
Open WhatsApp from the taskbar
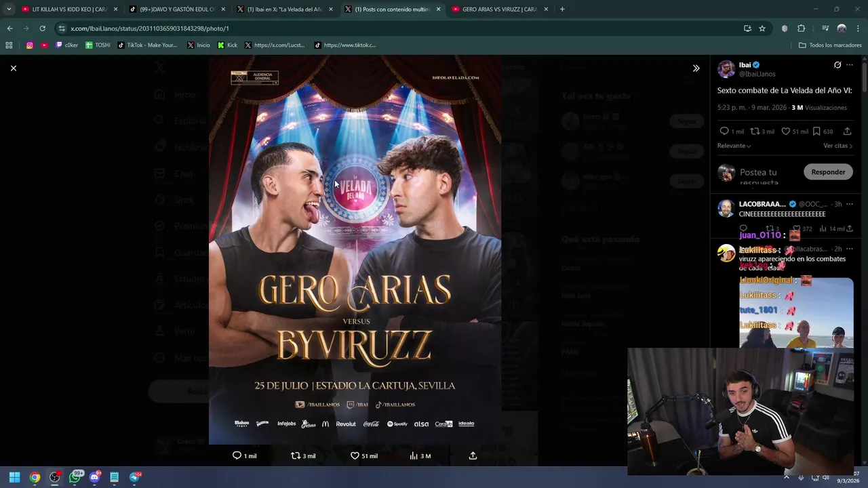coord(75,477)
